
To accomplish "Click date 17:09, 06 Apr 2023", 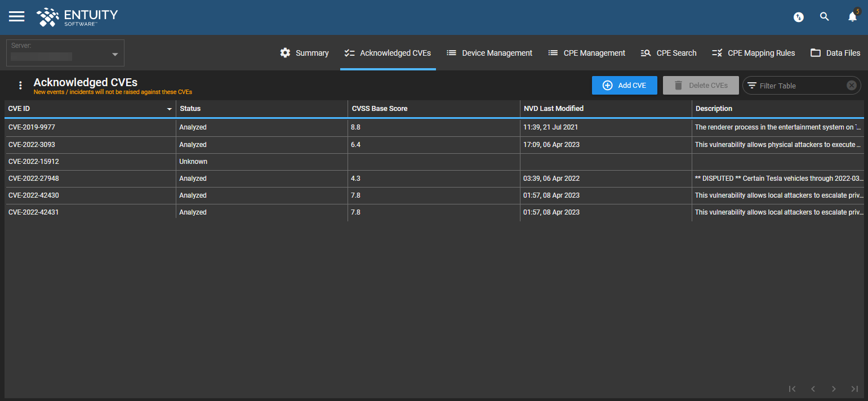I will click(606, 145).
